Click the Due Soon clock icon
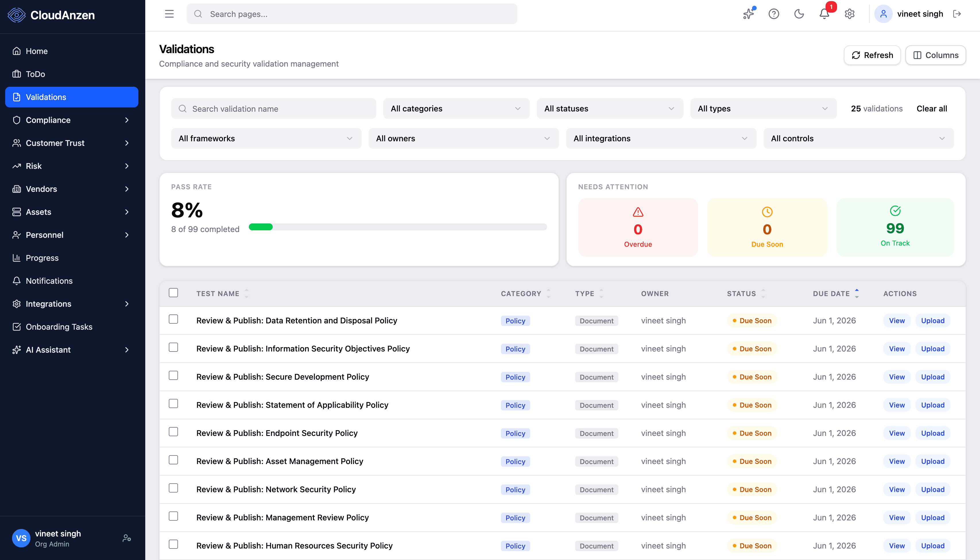The height and width of the screenshot is (560, 980). click(x=767, y=212)
